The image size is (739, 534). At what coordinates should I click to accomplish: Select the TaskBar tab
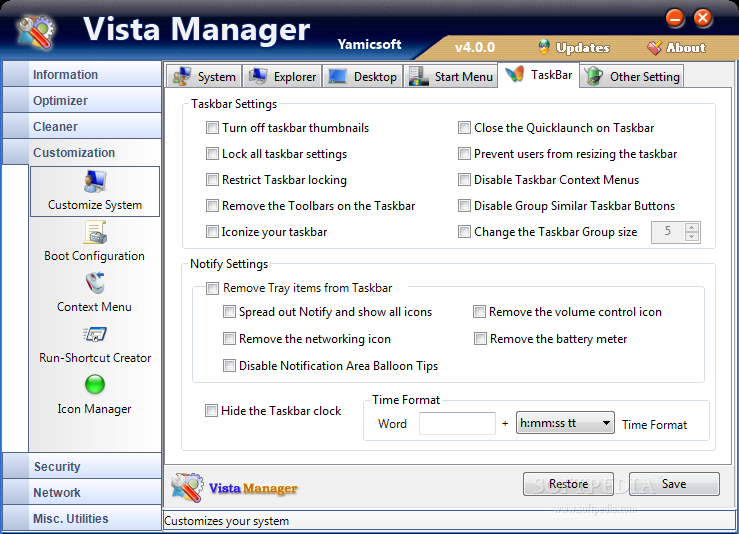539,74
